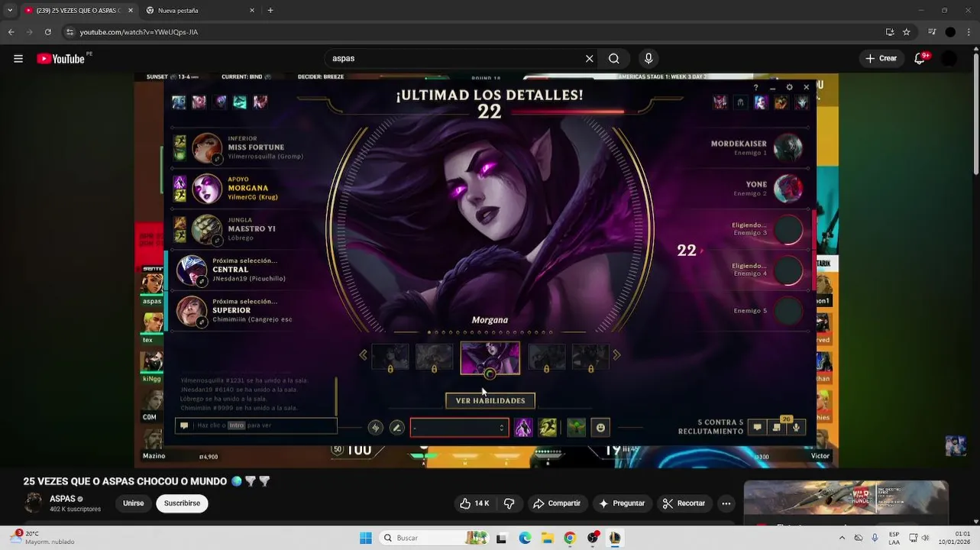Screen dimensions: 980x550
Task: Open more actions three-dot menu under the video
Action: coord(726,503)
